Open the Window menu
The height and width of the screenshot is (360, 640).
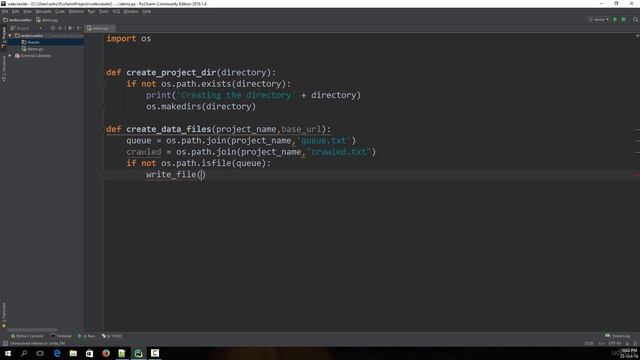coord(131,11)
